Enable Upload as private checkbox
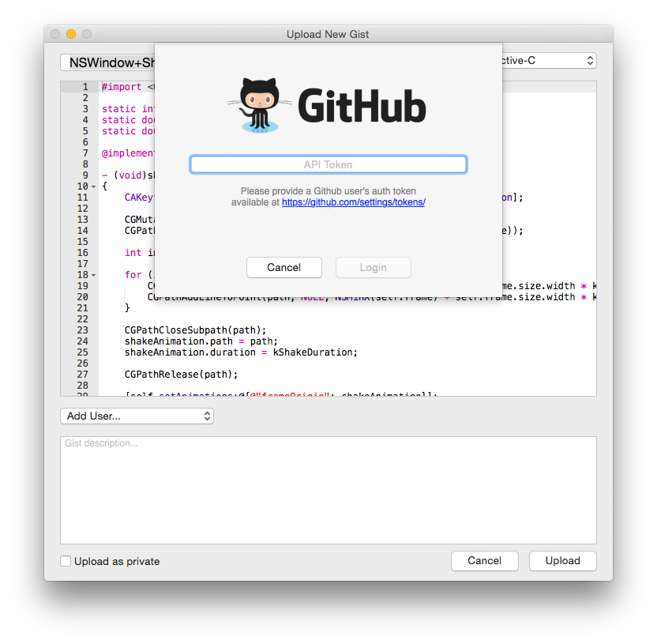Viewport: 657px width, 644px height. click(x=66, y=561)
